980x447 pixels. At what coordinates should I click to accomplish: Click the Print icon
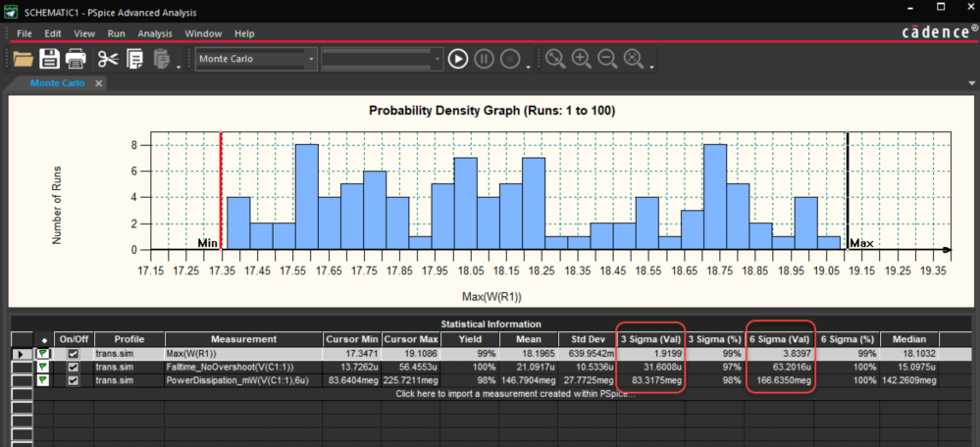(x=76, y=59)
